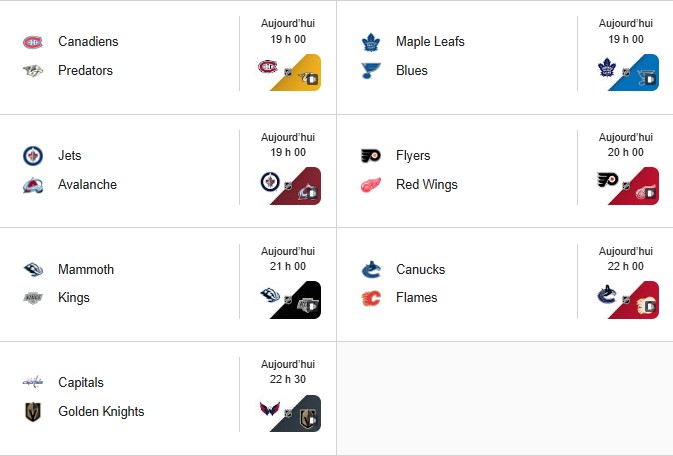The image size is (673, 456).
Task: Click the Avalanche team logo
Action: [x=33, y=185]
